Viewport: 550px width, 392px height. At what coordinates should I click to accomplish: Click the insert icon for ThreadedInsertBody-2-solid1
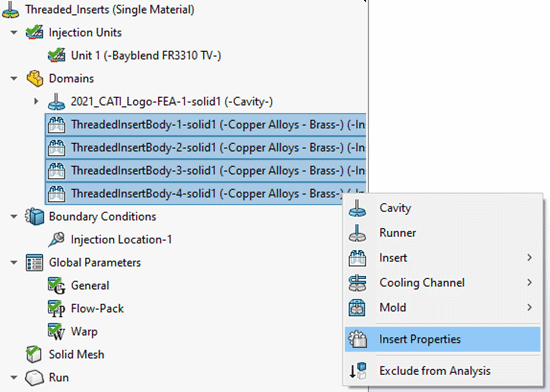coord(56,148)
